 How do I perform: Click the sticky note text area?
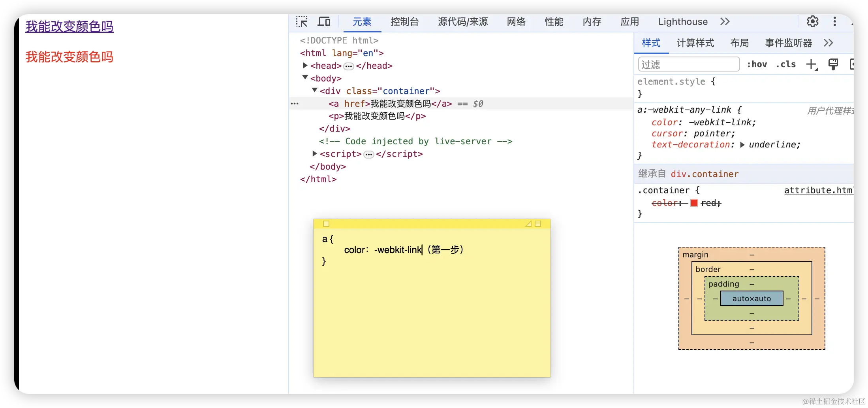click(x=432, y=303)
